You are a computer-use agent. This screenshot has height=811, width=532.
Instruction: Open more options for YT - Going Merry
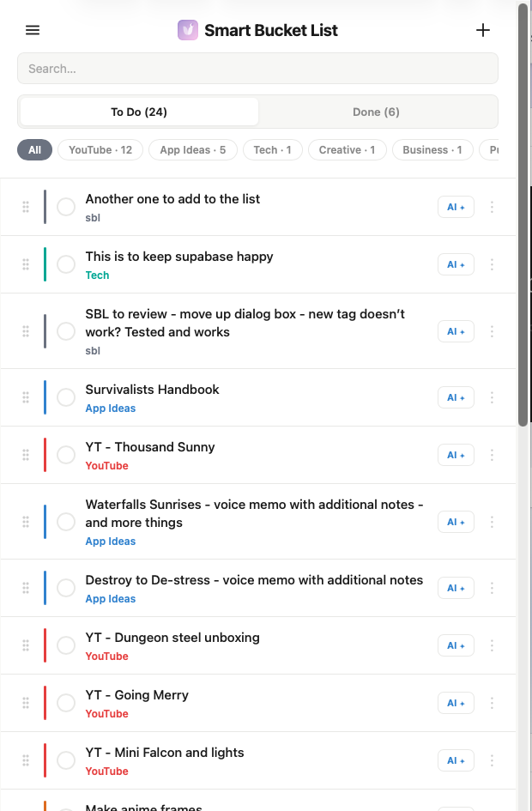(x=492, y=702)
